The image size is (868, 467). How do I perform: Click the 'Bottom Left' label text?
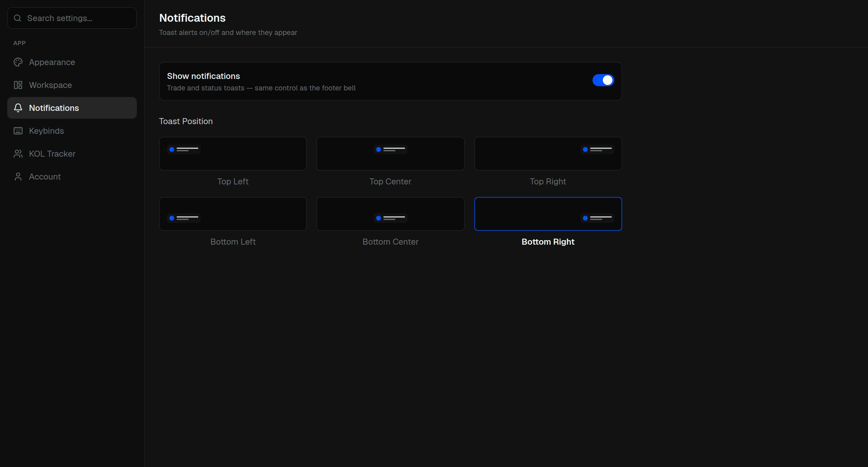pos(233,242)
